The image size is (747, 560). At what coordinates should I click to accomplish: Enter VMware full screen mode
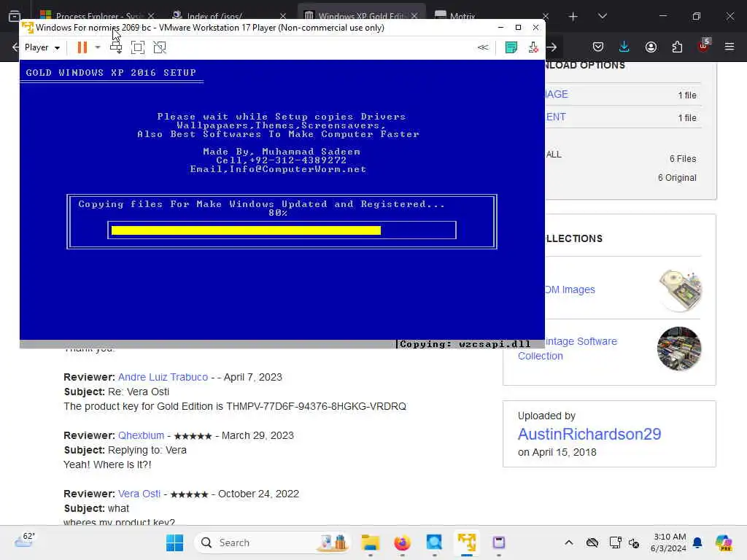(138, 47)
